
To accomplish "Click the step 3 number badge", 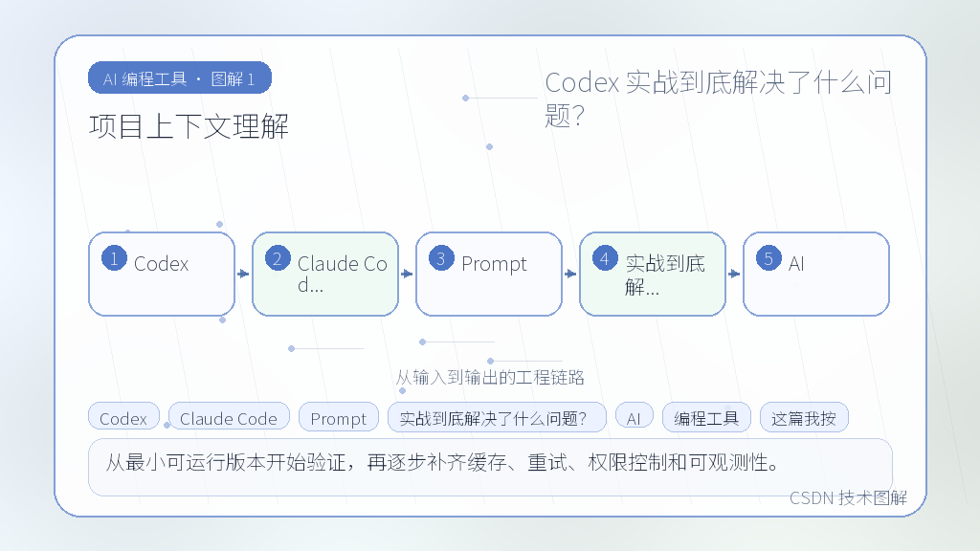I will (x=441, y=258).
